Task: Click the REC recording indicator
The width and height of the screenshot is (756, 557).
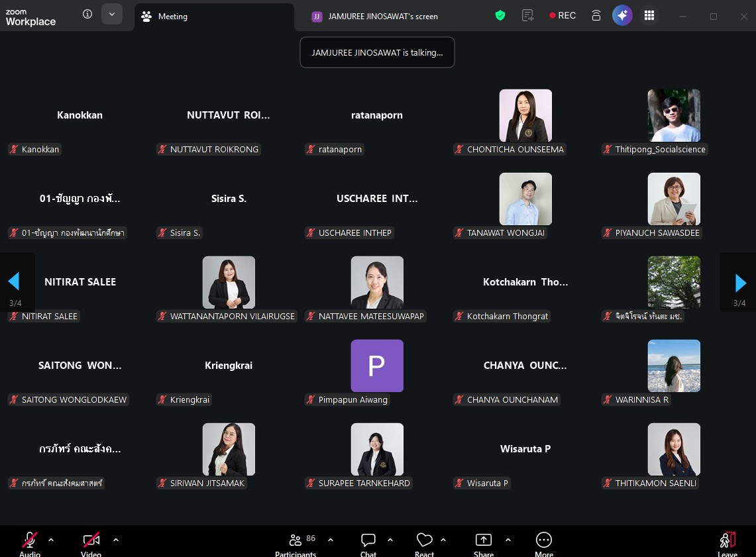Action: (563, 15)
